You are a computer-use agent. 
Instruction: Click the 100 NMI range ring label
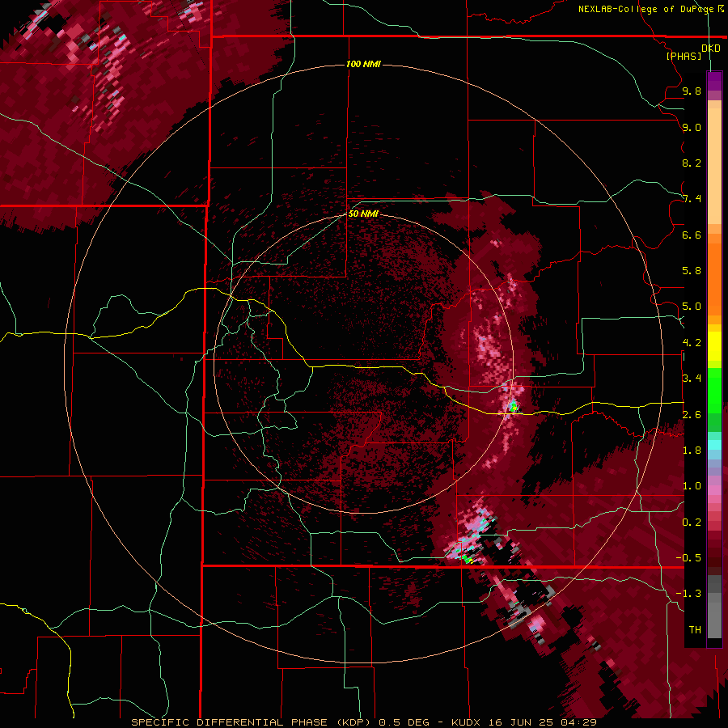pyautogui.click(x=363, y=64)
